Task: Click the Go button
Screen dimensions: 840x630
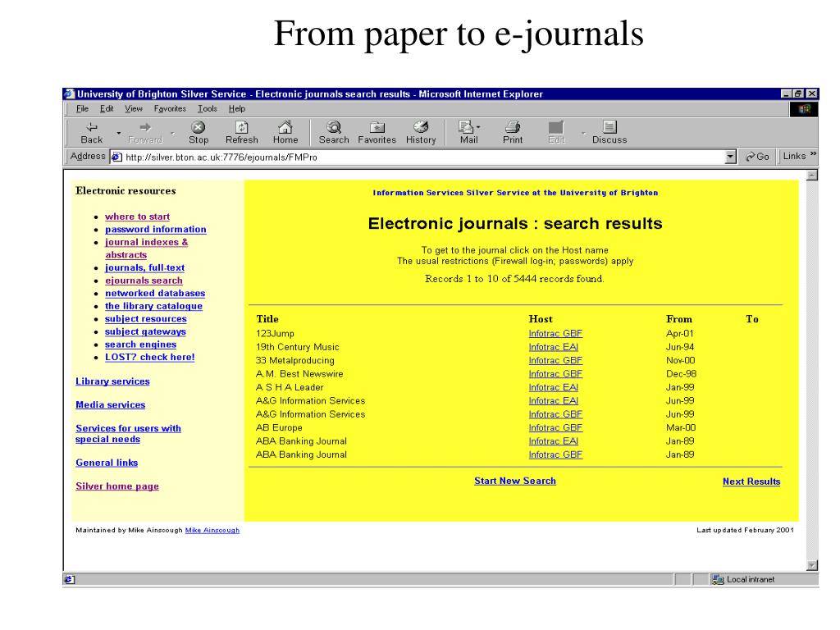Action: tap(757, 157)
